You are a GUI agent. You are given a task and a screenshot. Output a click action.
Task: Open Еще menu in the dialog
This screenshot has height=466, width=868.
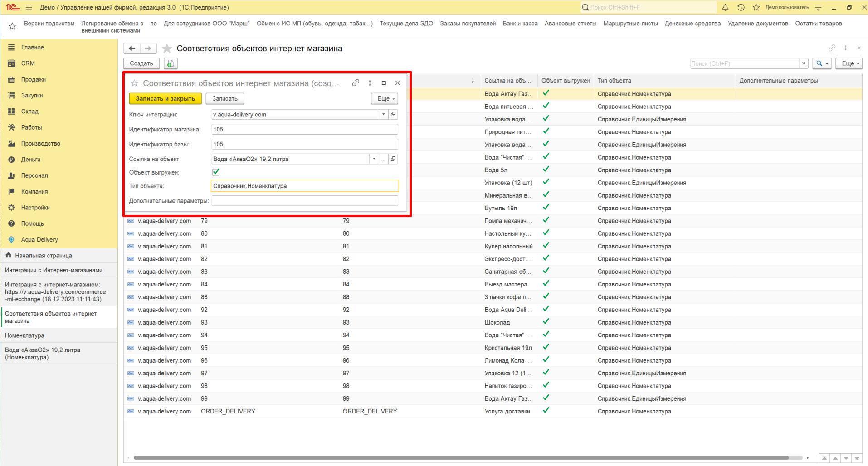385,98
